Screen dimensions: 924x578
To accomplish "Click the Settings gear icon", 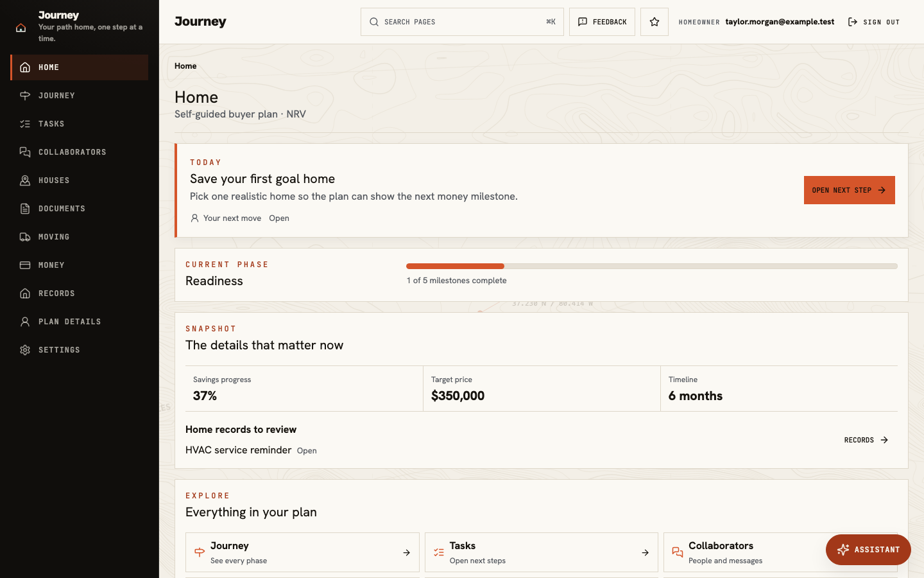I will pyautogui.click(x=25, y=350).
